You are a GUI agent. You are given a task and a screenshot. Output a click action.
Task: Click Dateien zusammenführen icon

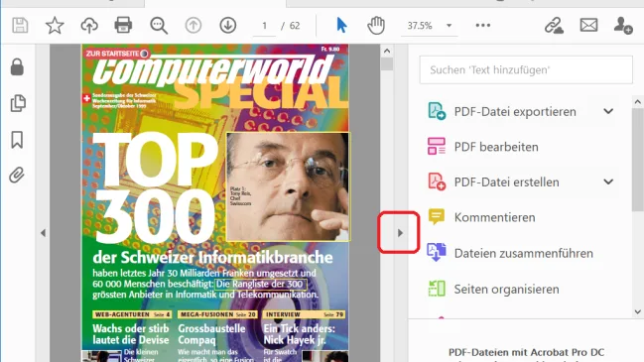437,253
